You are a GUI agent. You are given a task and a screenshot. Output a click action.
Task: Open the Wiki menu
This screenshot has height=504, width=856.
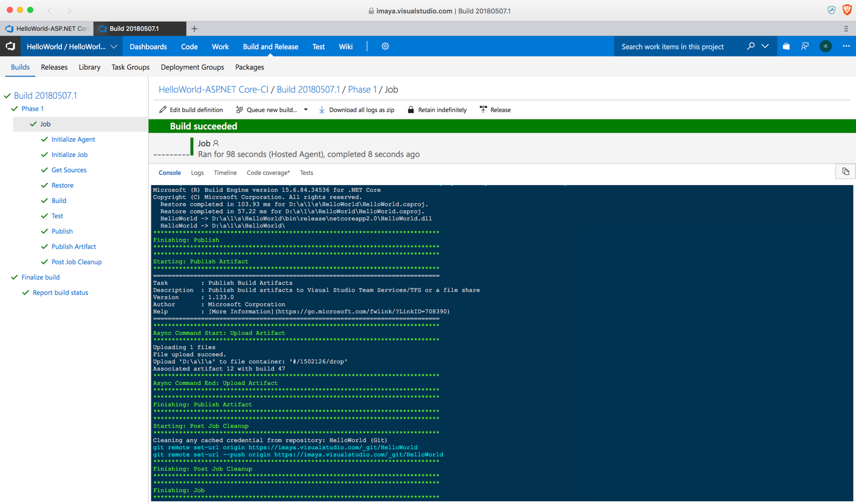346,46
